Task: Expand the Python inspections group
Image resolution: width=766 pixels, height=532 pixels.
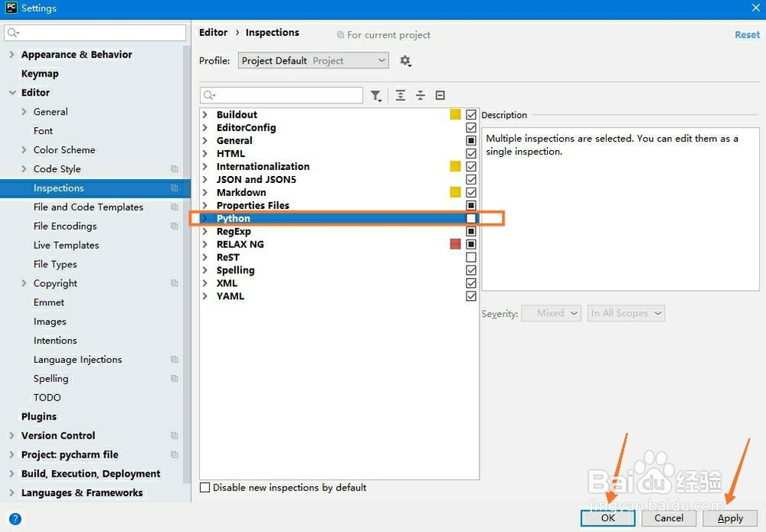Action: pos(205,218)
